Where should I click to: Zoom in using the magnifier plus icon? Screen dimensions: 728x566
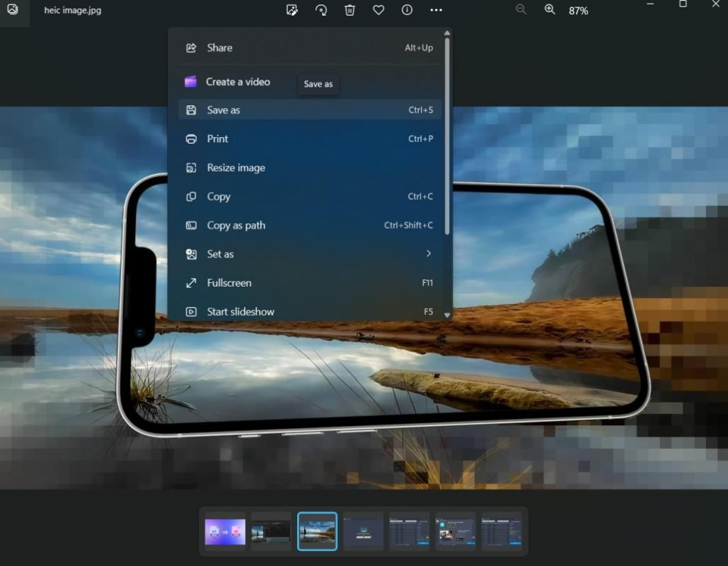[550, 9]
